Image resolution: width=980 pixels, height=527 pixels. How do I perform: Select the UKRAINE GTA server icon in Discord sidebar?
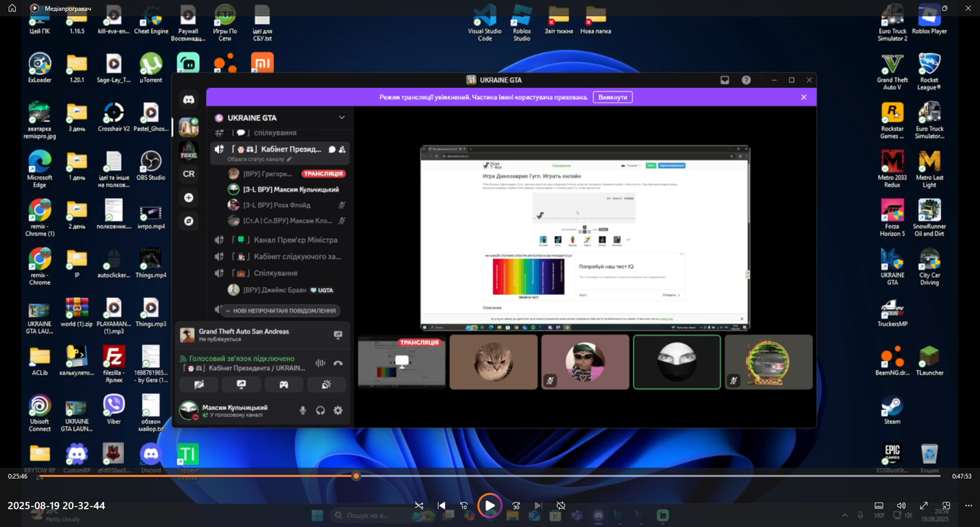(189, 126)
